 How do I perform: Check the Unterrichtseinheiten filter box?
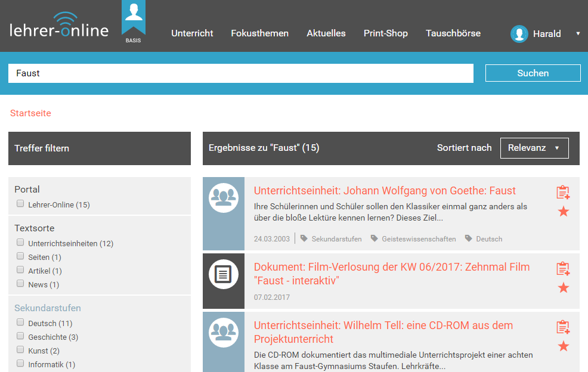pyautogui.click(x=20, y=243)
